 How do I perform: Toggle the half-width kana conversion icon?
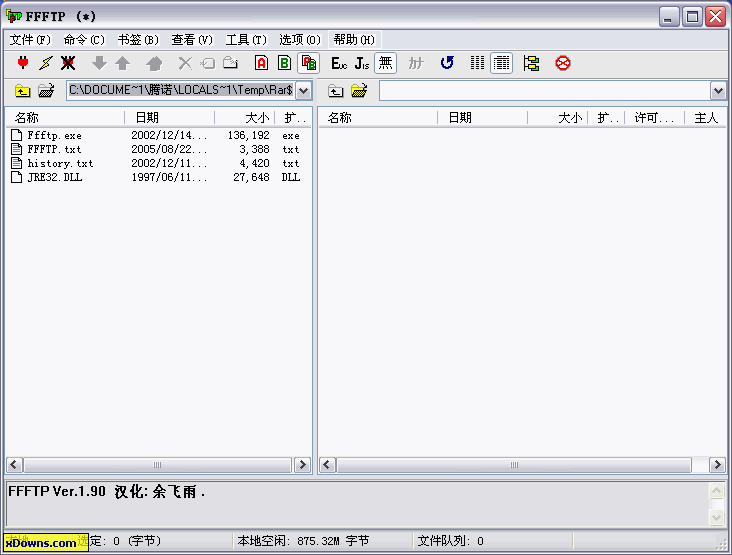point(415,63)
